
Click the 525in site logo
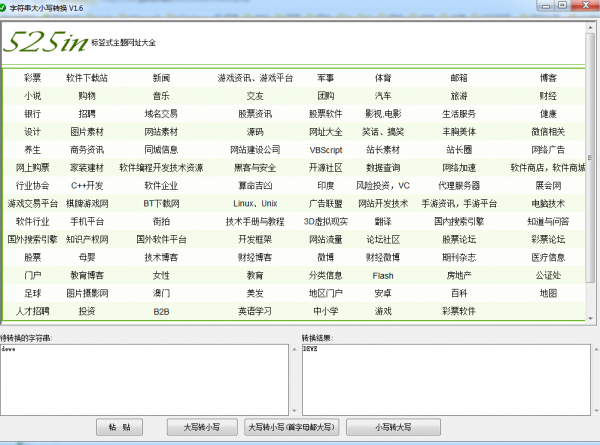45,42
